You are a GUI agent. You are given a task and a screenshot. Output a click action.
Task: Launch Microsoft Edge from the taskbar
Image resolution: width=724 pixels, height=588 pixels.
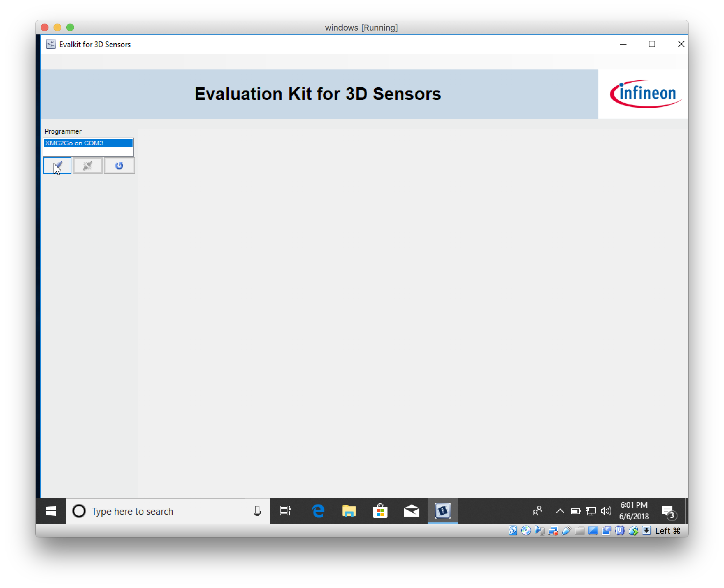[x=317, y=511]
